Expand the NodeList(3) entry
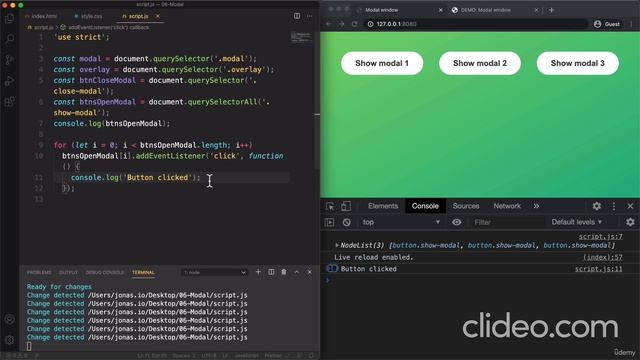The width and height of the screenshot is (640, 360). [x=337, y=245]
